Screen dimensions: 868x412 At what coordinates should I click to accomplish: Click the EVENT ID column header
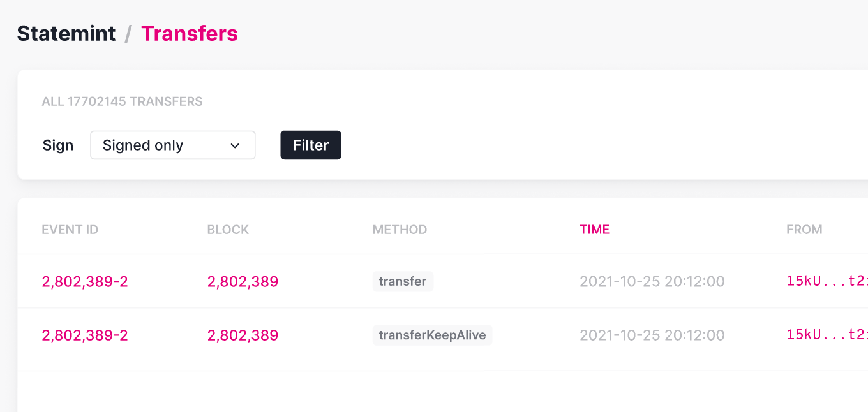tap(70, 229)
